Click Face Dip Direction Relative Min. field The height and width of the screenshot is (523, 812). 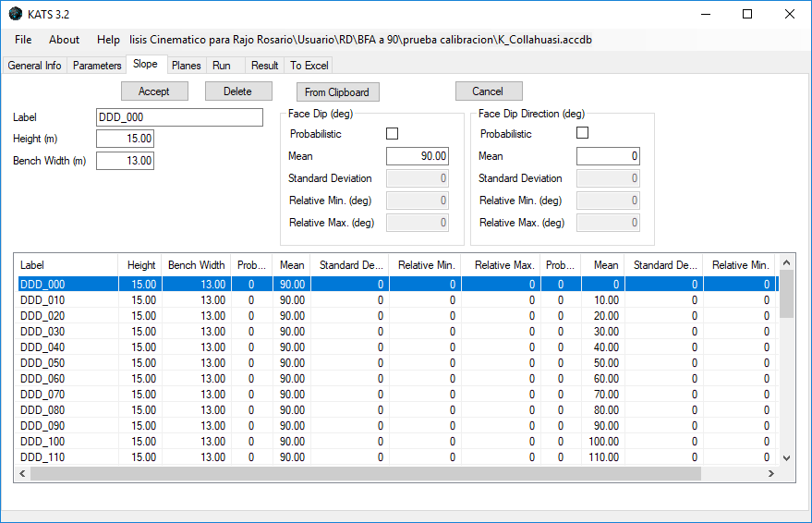[x=608, y=201]
